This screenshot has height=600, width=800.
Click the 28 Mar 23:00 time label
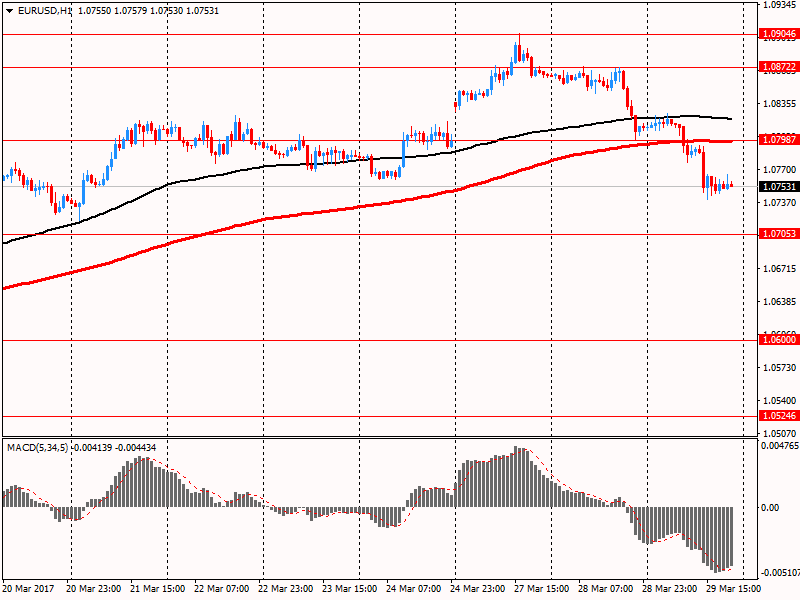670,588
